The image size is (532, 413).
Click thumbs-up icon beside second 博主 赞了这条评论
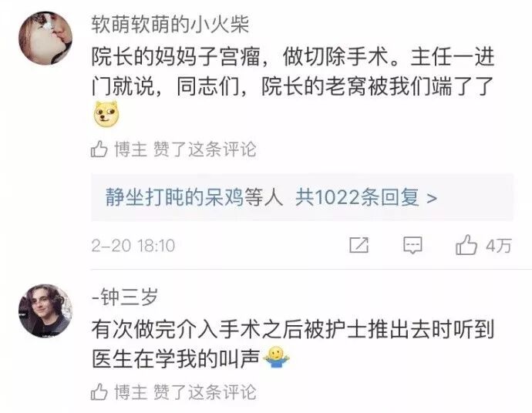pos(99,392)
